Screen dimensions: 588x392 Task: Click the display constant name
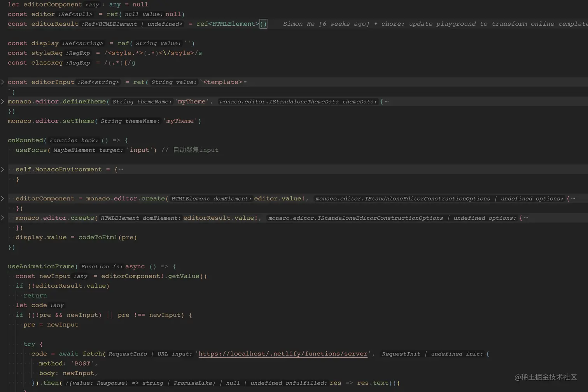coord(45,43)
